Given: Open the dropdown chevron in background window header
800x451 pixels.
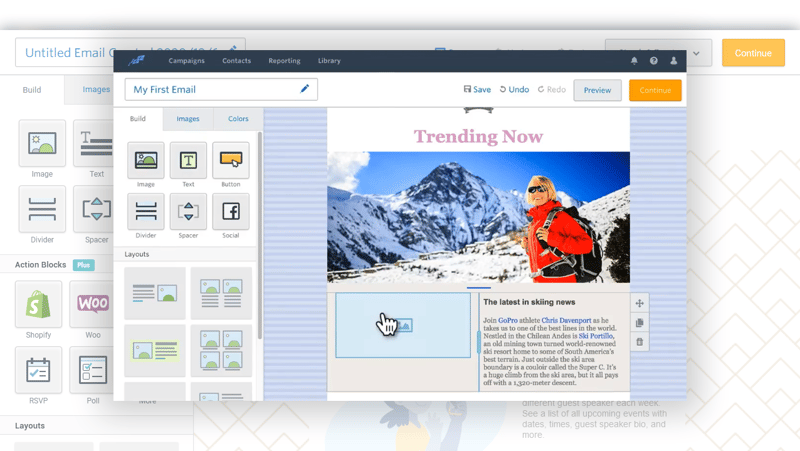Looking at the screenshot, I should coord(696,53).
